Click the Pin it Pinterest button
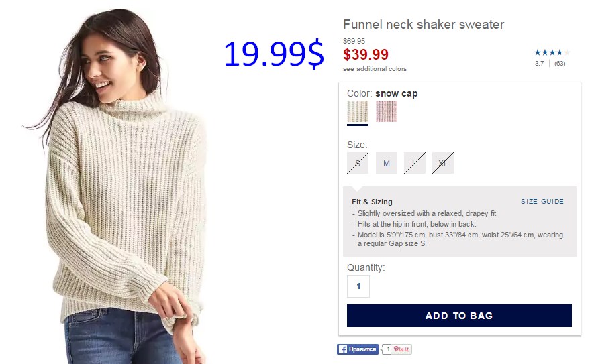 (x=401, y=349)
